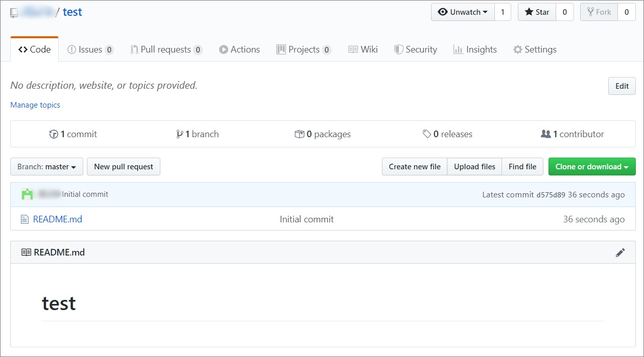The height and width of the screenshot is (357, 644).
Task: Expand the Clone or download dropdown
Action: click(x=592, y=167)
